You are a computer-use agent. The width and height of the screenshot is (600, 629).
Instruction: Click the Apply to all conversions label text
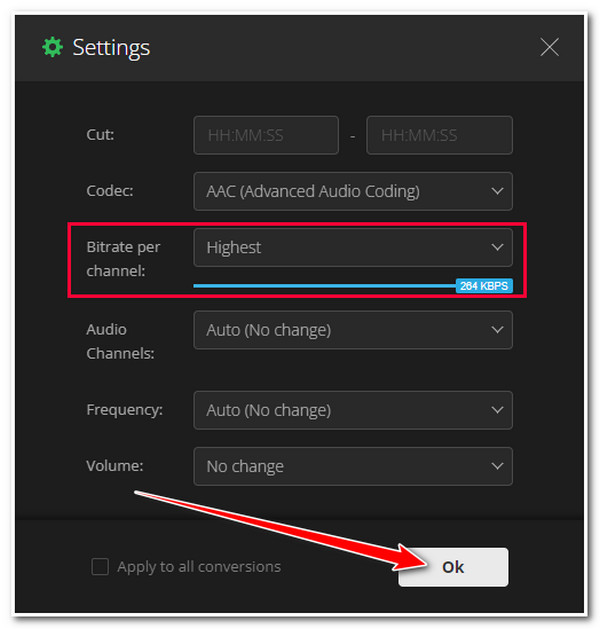pyautogui.click(x=199, y=567)
